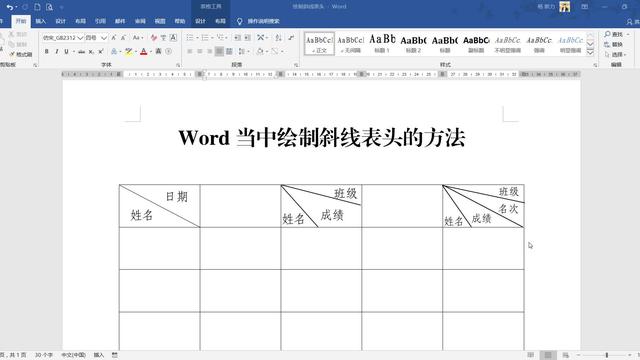Image resolution: width=640 pixels, height=360 pixels.
Task: Open the 审阅 Review tab
Action: pos(140,21)
